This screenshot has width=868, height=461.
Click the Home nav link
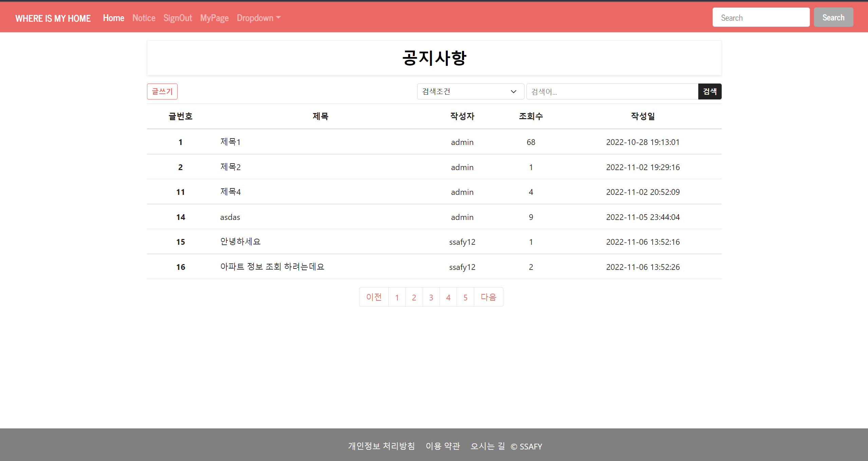click(x=113, y=18)
